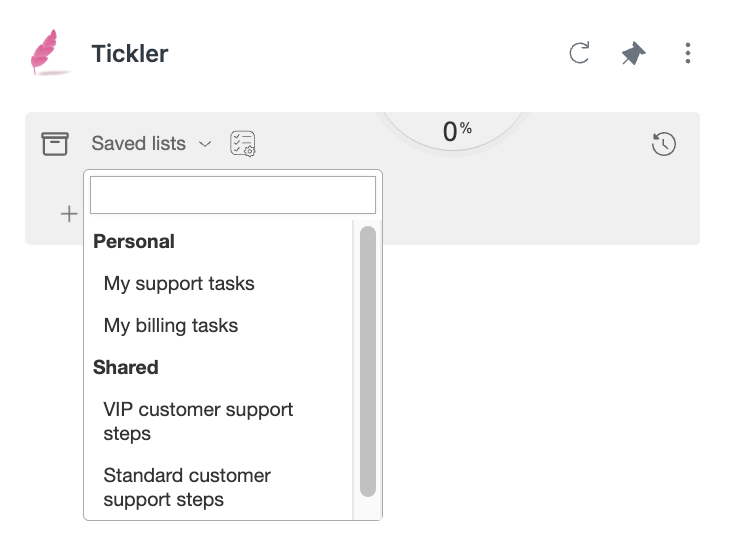Screen dimensions: 730x546
Task: Choose Standard customer support steps
Action: point(187,487)
